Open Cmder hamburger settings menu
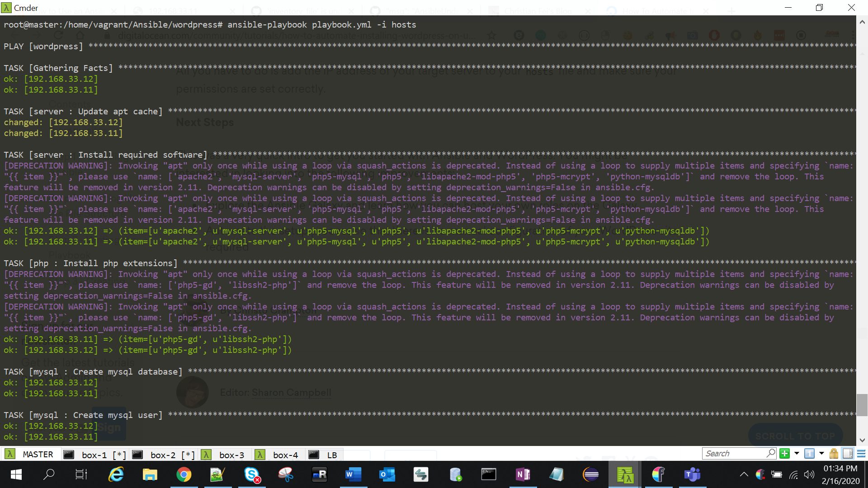This screenshot has width=868, height=488. pyautogui.click(x=861, y=454)
